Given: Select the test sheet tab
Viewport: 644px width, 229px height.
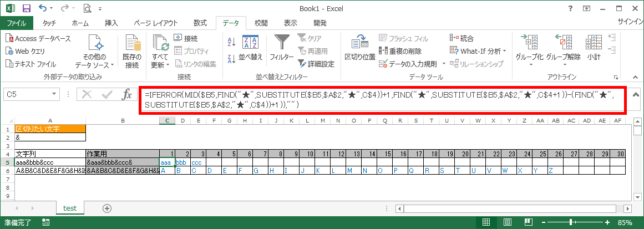Looking at the screenshot, I should click(x=70, y=208).
